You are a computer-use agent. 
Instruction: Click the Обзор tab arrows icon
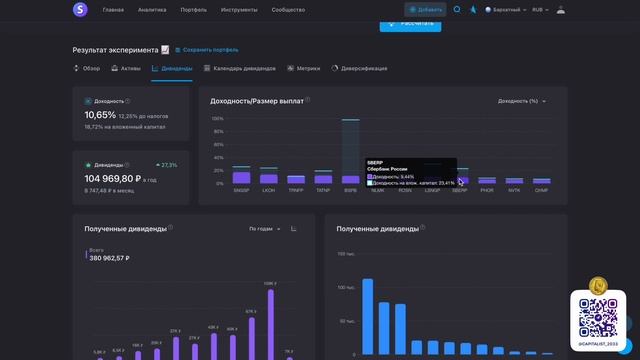[76, 68]
